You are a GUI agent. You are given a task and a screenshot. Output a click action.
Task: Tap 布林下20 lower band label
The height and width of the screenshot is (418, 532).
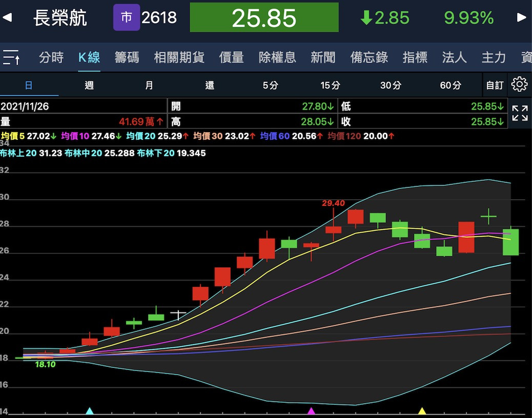156,153
